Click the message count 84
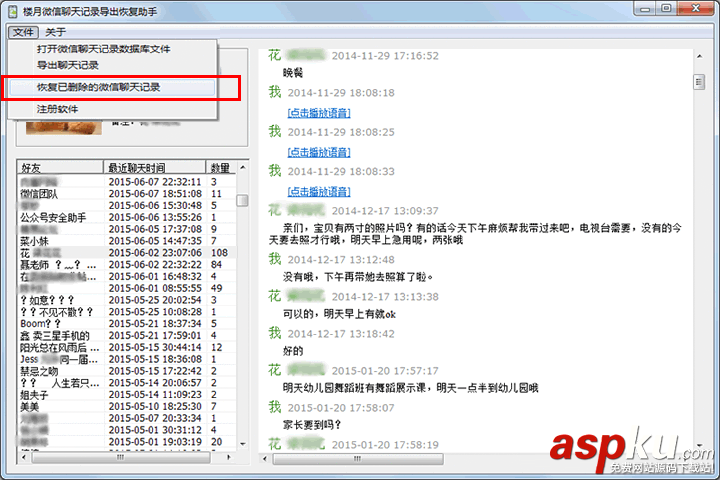This screenshot has width=720, height=480. [x=216, y=265]
